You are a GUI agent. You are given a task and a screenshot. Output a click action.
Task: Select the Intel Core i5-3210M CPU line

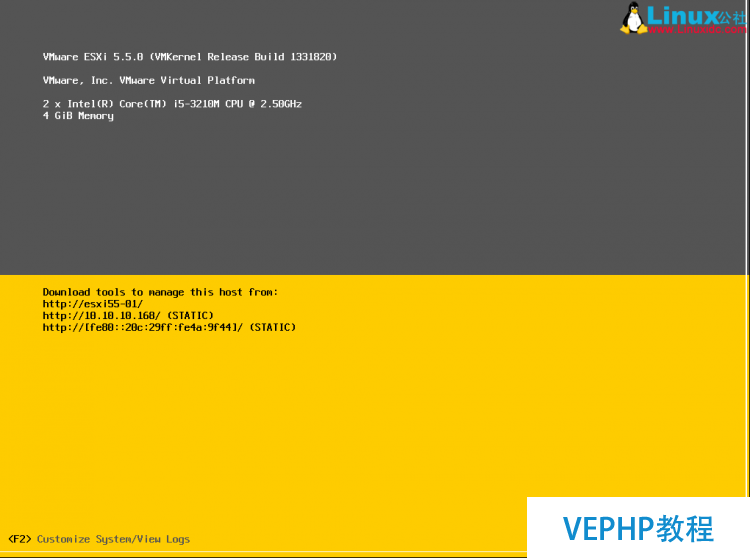point(172,104)
